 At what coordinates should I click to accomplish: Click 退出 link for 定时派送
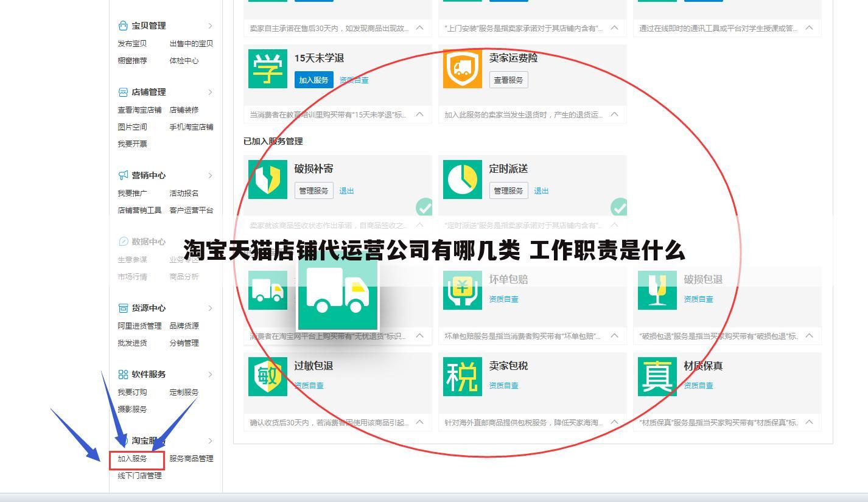[x=541, y=190]
